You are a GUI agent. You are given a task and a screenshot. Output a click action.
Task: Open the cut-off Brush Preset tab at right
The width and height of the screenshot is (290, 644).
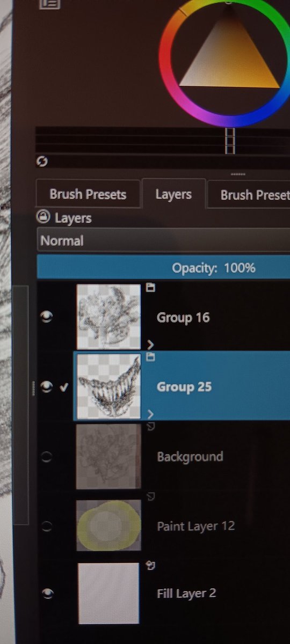tap(249, 194)
